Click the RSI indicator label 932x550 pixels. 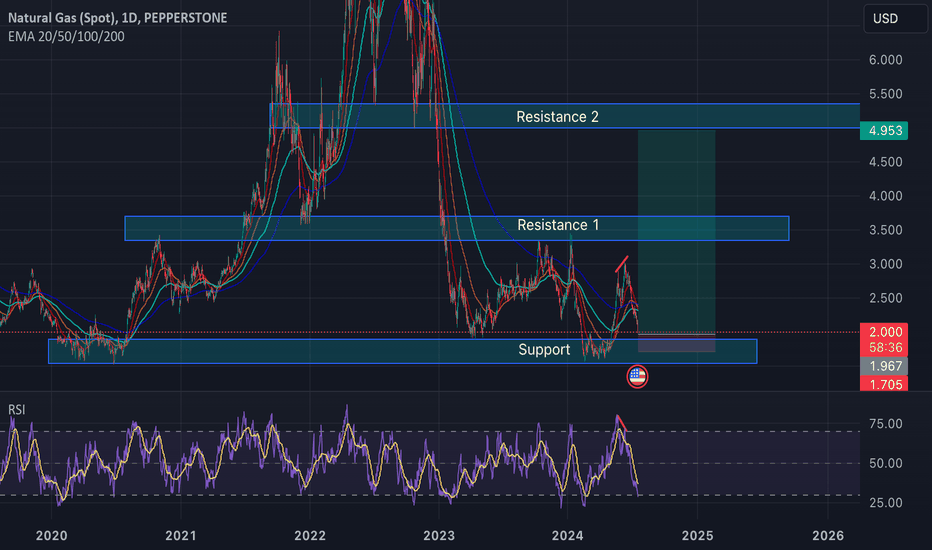(17, 410)
